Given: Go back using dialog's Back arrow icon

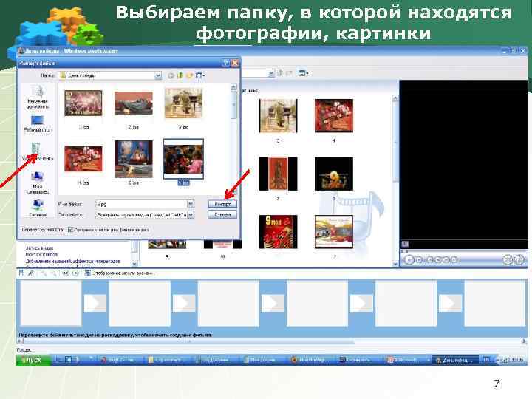Looking at the screenshot, I should click(x=171, y=75).
